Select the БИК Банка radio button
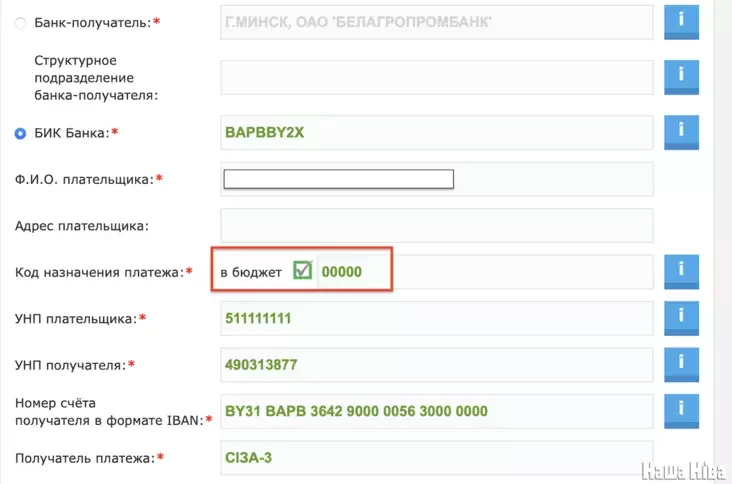Screen dimensions: 732x484 (x=20, y=133)
